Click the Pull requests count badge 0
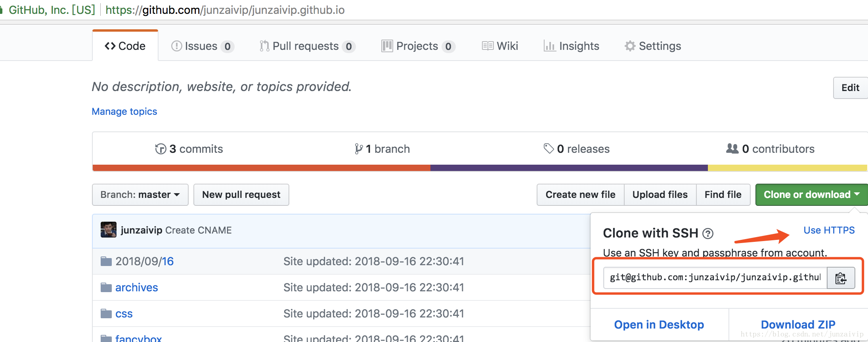 (349, 46)
